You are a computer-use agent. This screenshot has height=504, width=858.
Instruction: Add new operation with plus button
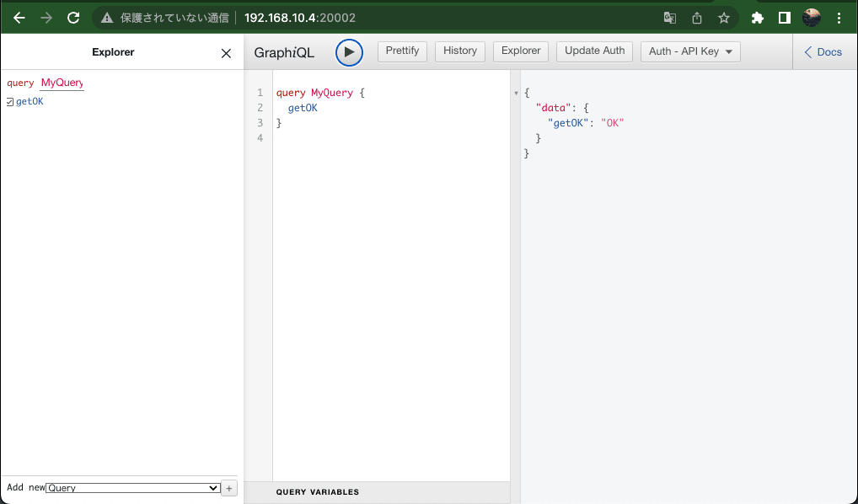click(229, 488)
